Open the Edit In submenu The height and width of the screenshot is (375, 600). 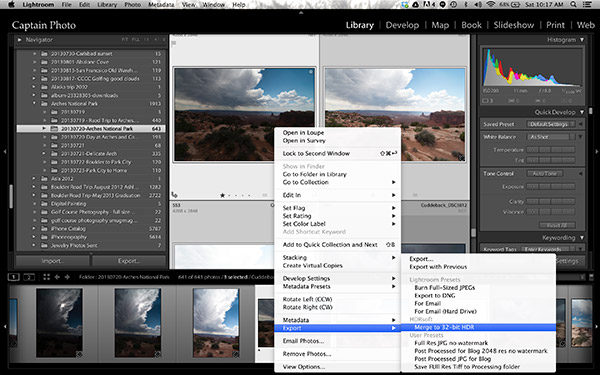[x=338, y=195]
